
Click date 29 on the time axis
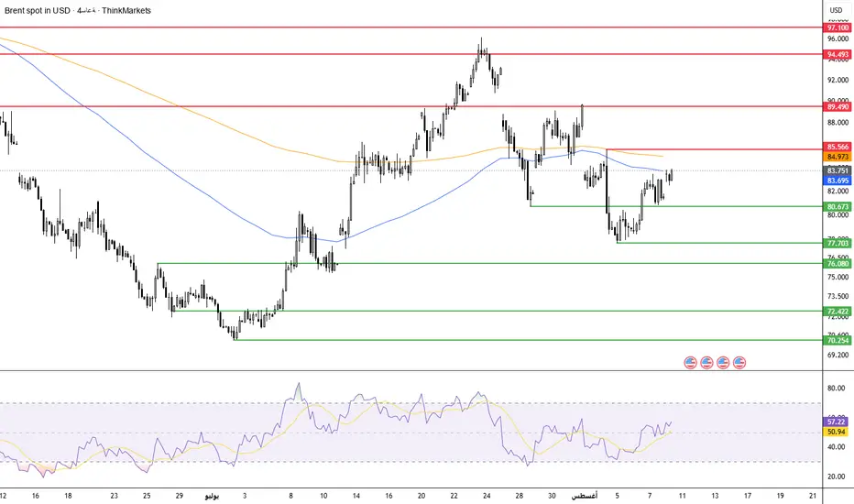tap(180, 496)
